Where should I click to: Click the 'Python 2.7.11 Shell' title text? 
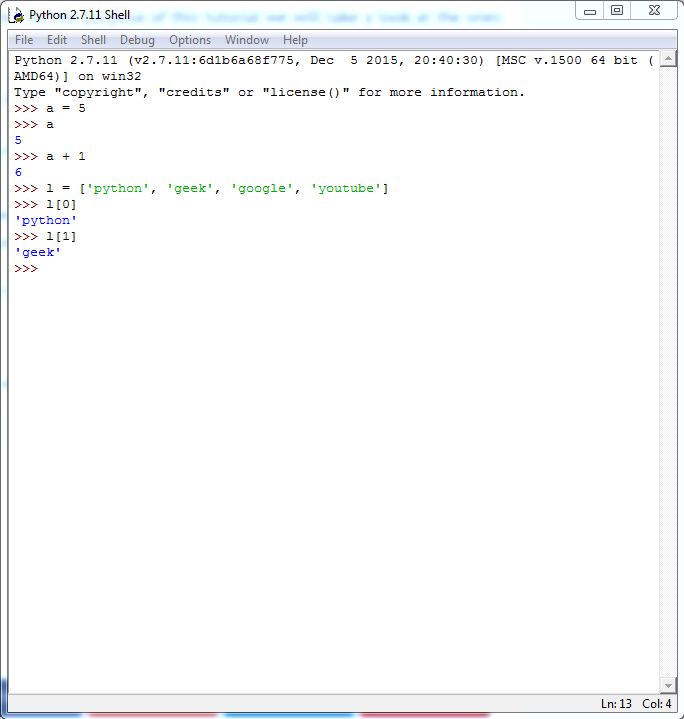(80, 15)
